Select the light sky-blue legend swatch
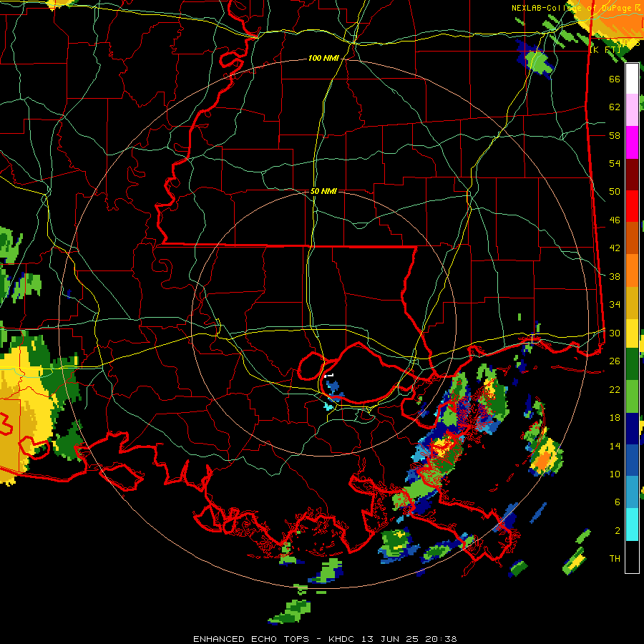This screenshot has height=644, width=644. pyautogui.click(x=632, y=492)
